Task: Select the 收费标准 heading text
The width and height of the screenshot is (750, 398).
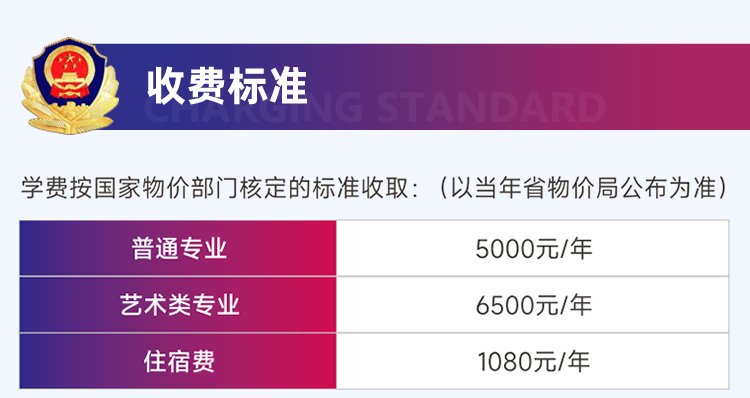Action: click(227, 86)
